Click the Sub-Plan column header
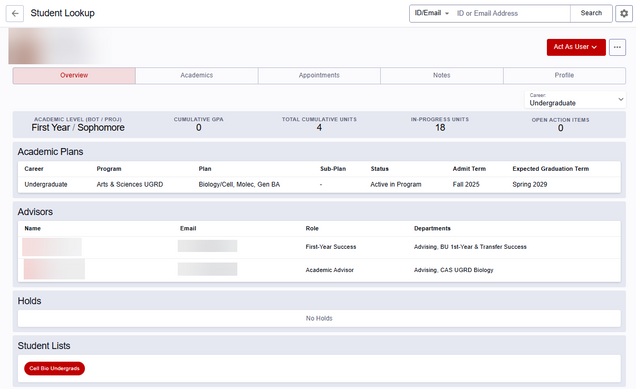The height and width of the screenshot is (389, 636). (333, 169)
